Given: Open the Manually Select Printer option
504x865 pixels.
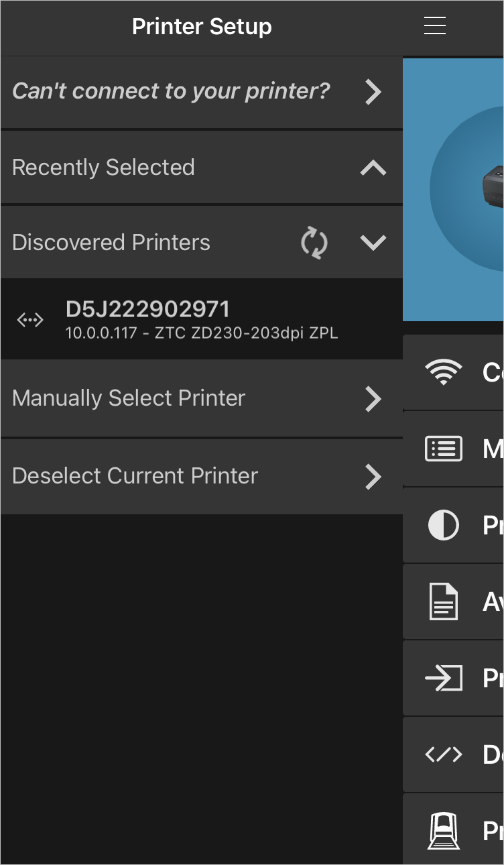Looking at the screenshot, I should (202, 398).
